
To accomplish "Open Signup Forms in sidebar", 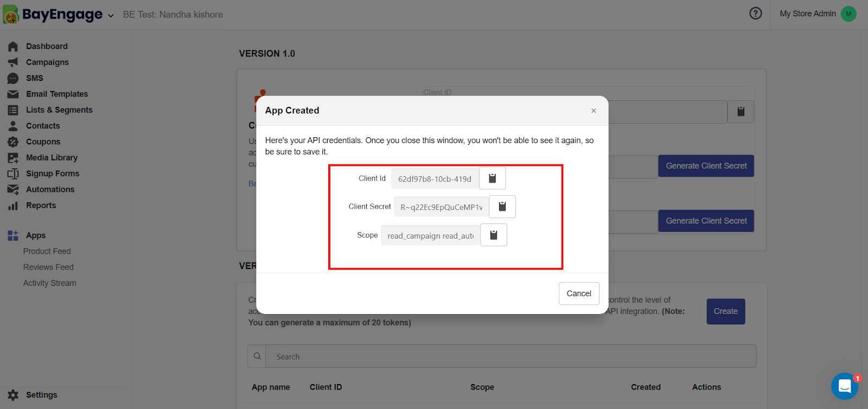I will (53, 174).
